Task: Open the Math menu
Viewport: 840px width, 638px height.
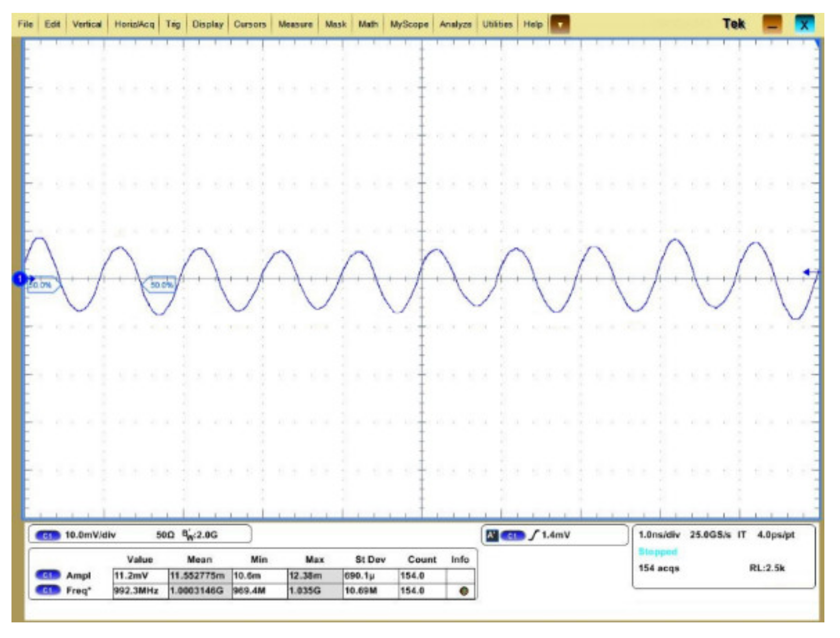Action: click(x=368, y=24)
